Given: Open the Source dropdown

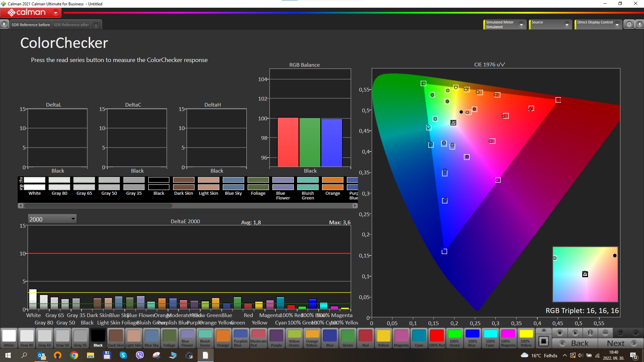Looking at the screenshot, I should [x=567, y=24].
